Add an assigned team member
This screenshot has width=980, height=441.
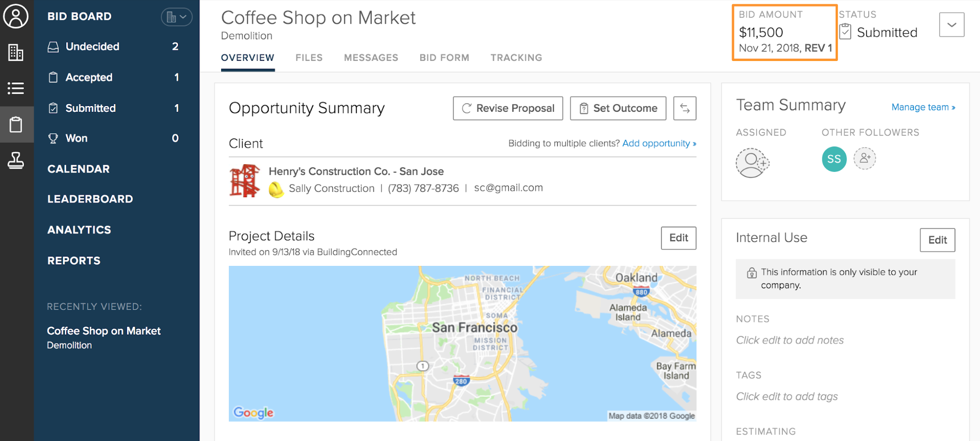[752, 163]
